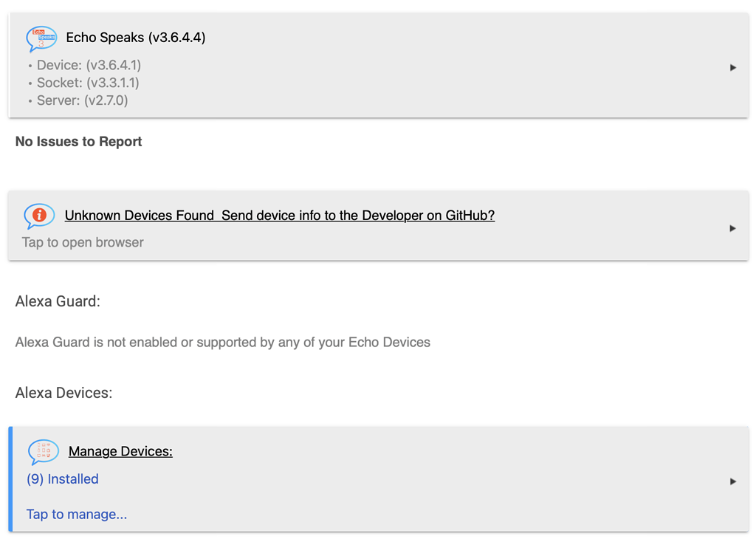Click the Alexa Devices heading

(x=63, y=393)
